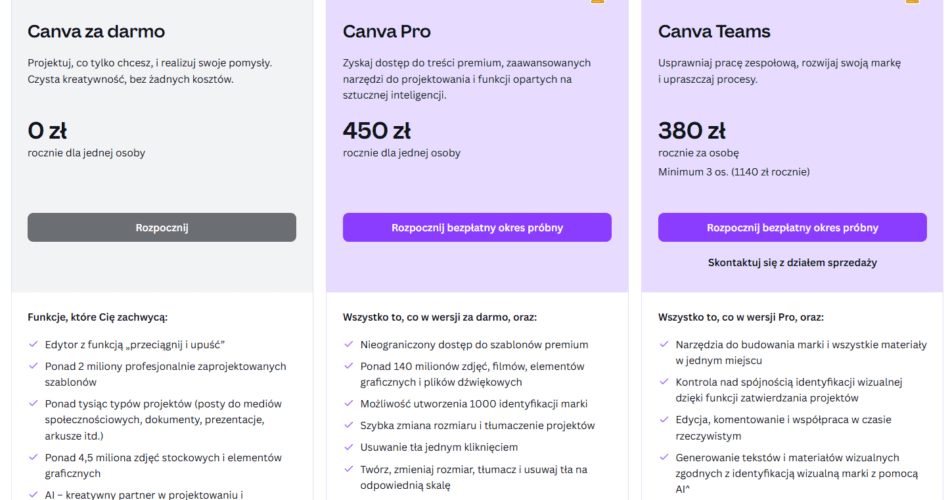950x500 pixels.
Task: Click checkmark beside "Narzędzia do budowania marki"
Action: 663,345
